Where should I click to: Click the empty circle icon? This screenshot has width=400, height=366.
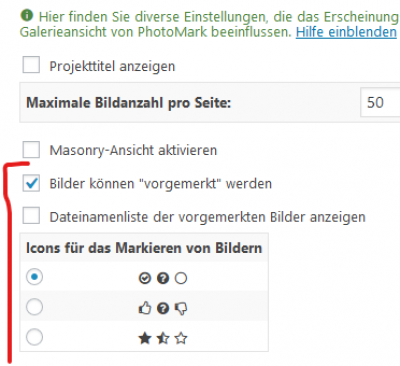181,278
